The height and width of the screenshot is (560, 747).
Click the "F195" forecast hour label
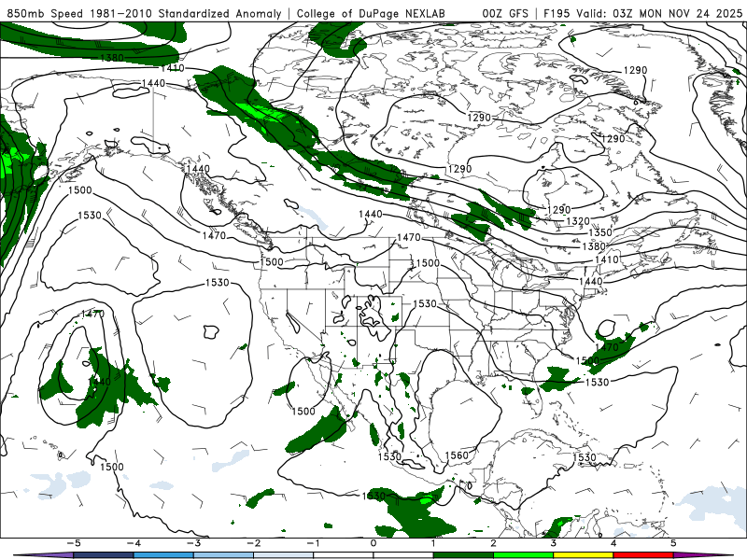[557, 13]
